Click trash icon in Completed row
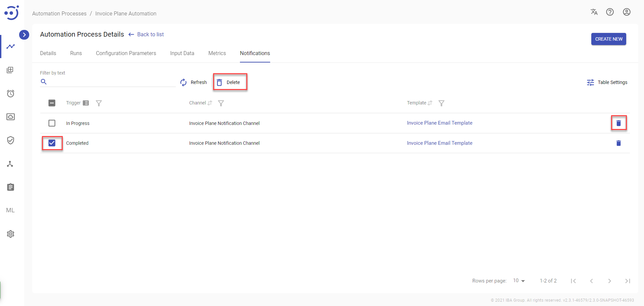Viewport: 644px width, 306px height. (x=618, y=143)
